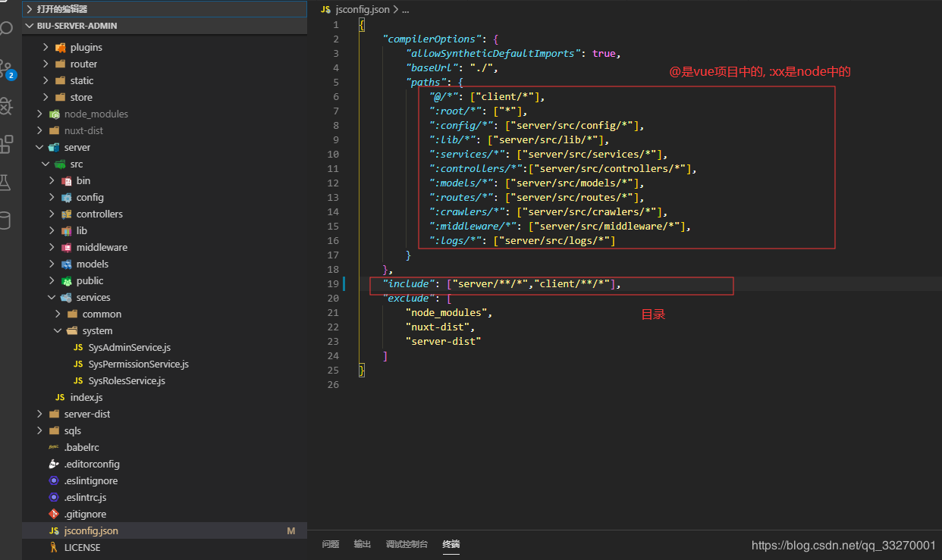Click the router folder icon
This screenshot has width=942, height=560.
61,64
